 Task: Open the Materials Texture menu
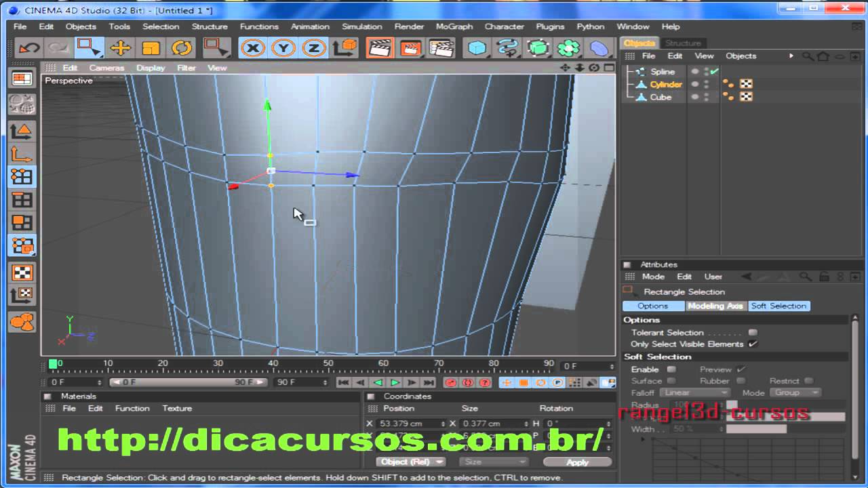click(x=177, y=408)
